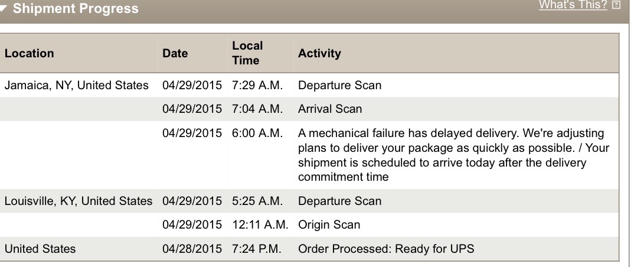Click the Departure Scan entry at 5:25 A.M.
Viewport: 644px width, 267px height.
pos(339,201)
